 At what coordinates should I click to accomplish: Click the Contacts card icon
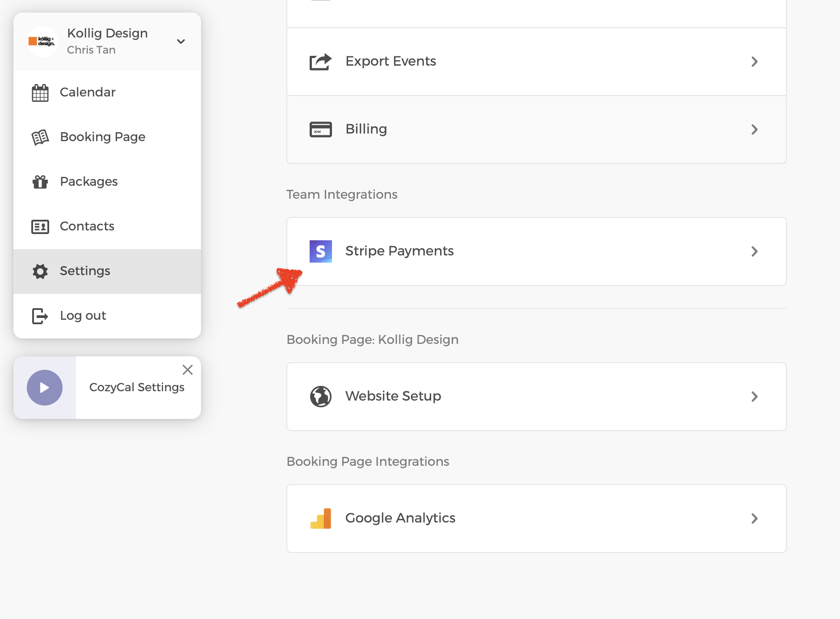point(40,227)
